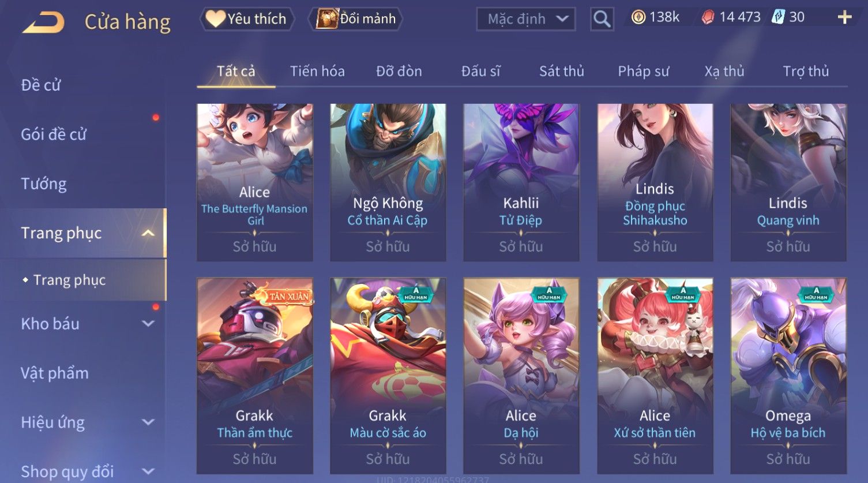This screenshot has height=483, width=868.
Task: Expand the Kho báu sidebar section
Action: click(148, 324)
